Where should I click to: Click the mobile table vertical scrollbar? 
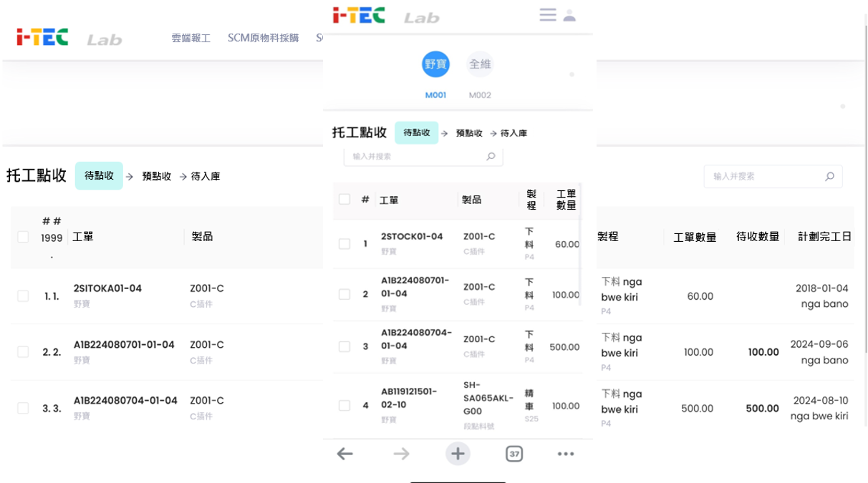[x=580, y=258]
